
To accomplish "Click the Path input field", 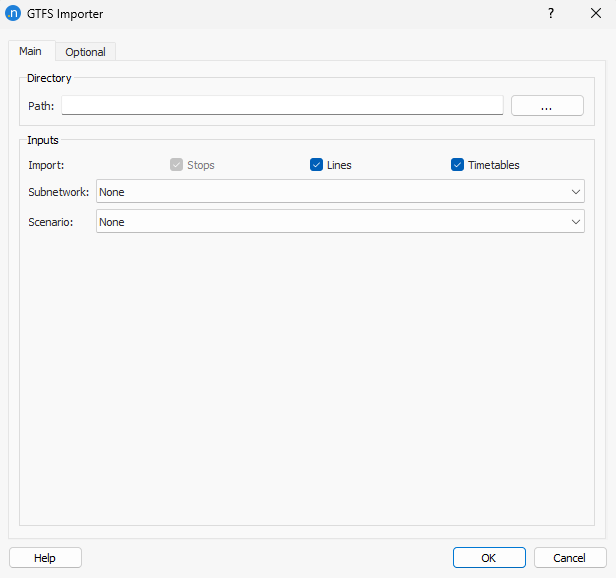I will pyautogui.click(x=282, y=105).
